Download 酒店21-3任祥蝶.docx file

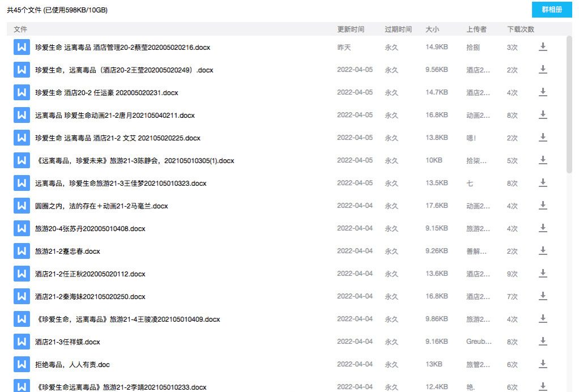543,342
